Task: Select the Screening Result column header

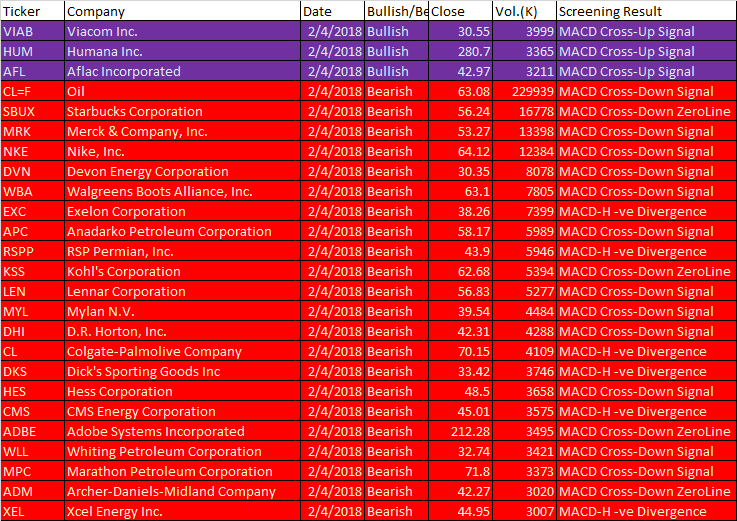Action: [646, 11]
